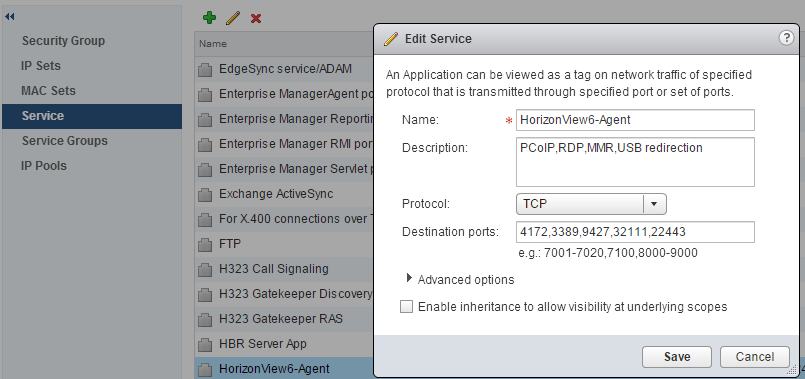Select H323 Gatekeeper RAS text
Image resolution: width=805 pixels, height=379 pixels.
[281, 319]
